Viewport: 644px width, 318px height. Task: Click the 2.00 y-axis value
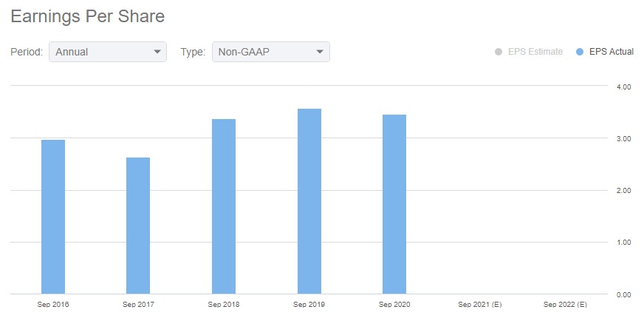[625, 191]
